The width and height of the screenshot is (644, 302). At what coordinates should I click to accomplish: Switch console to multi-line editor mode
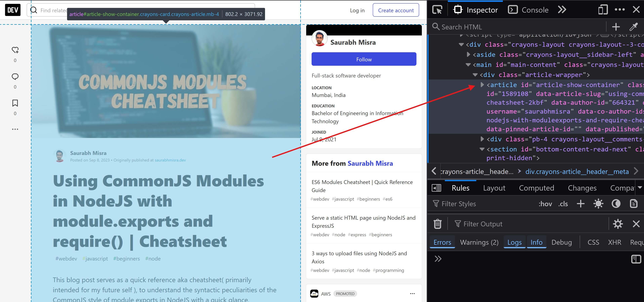coord(636,259)
